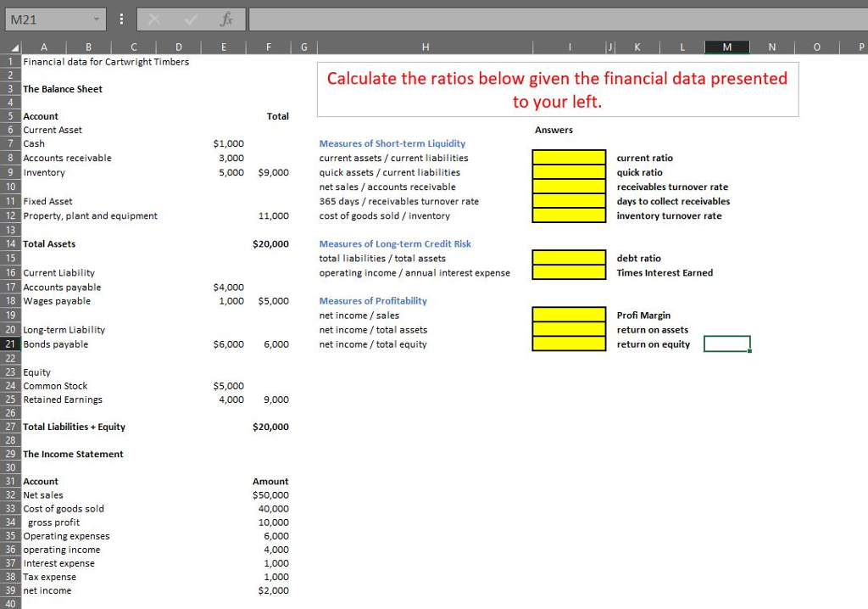This screenshot has height=609, width=868.
Task: Click the 'Measures of Short-term Liquidity' blue heading
Action: [x=392, y=143]
